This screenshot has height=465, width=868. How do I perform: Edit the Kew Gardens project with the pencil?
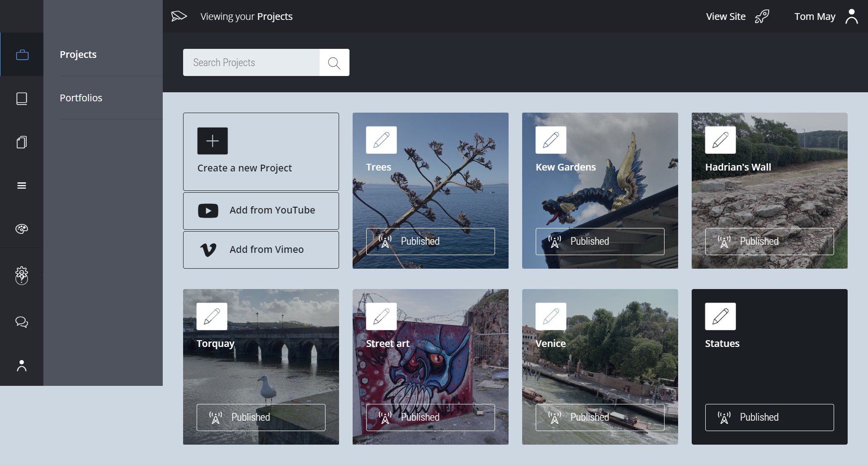tap(551, 140)
